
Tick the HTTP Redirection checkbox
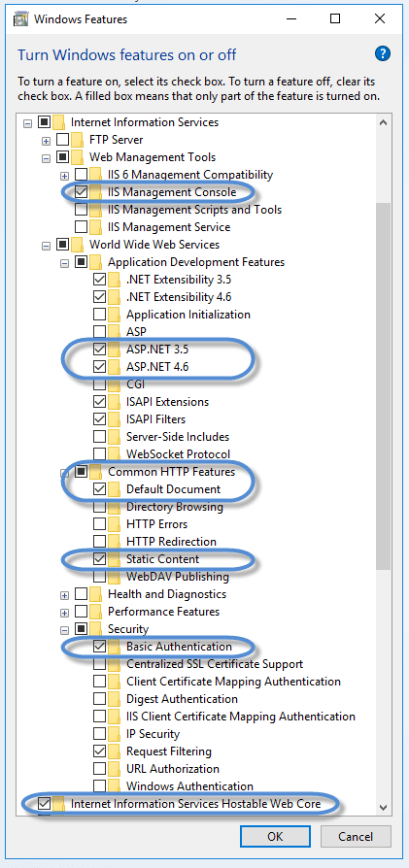100,542
